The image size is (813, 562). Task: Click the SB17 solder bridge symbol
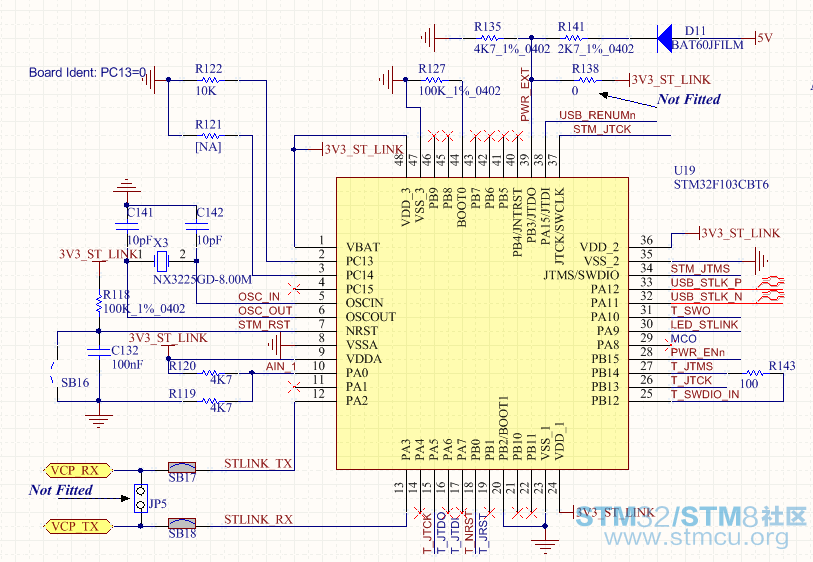coord(182,467)
